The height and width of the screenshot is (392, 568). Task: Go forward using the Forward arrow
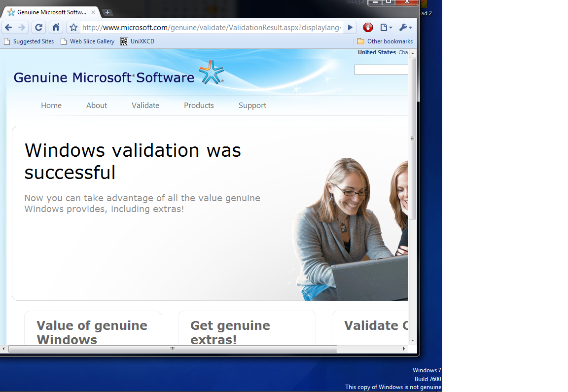pos(22,28)
